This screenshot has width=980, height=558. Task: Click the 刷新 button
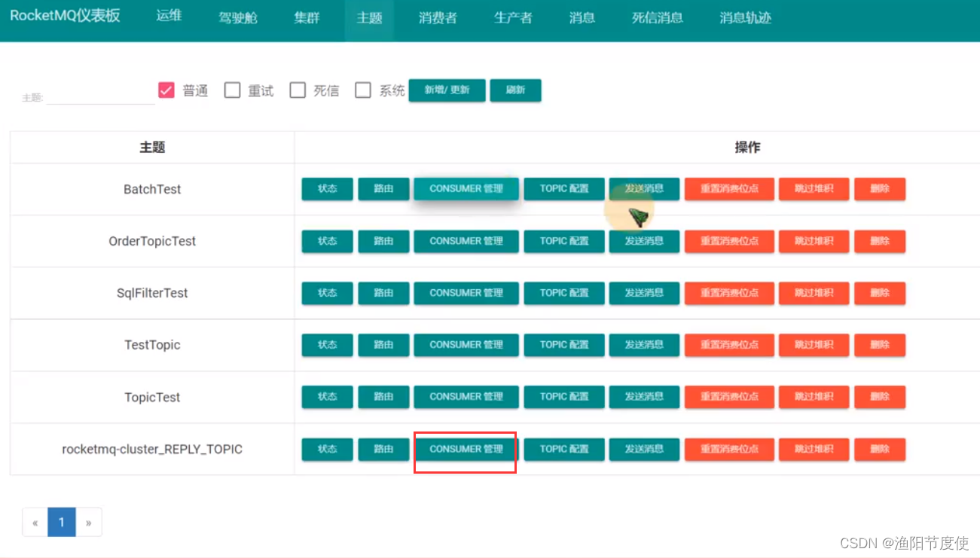point(515,90)
